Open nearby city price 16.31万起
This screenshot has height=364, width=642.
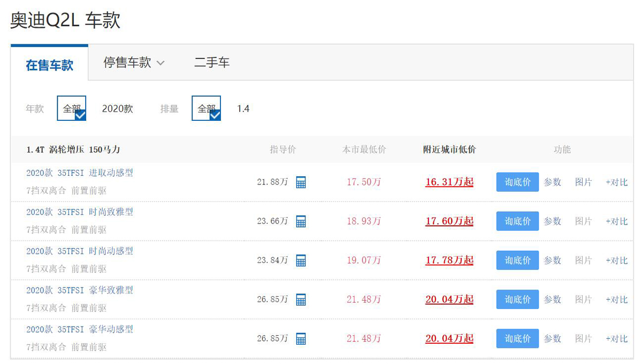pos(449,182)
